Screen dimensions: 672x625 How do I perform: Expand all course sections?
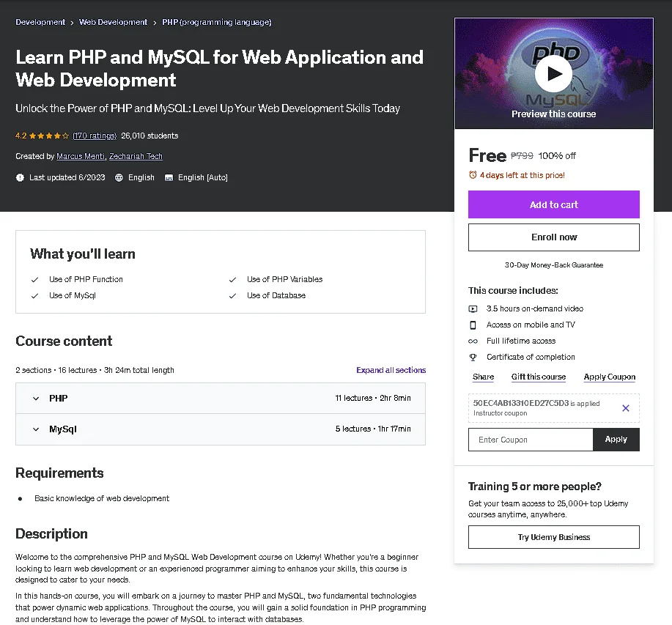pyautogui.click(x=391, y=370)
